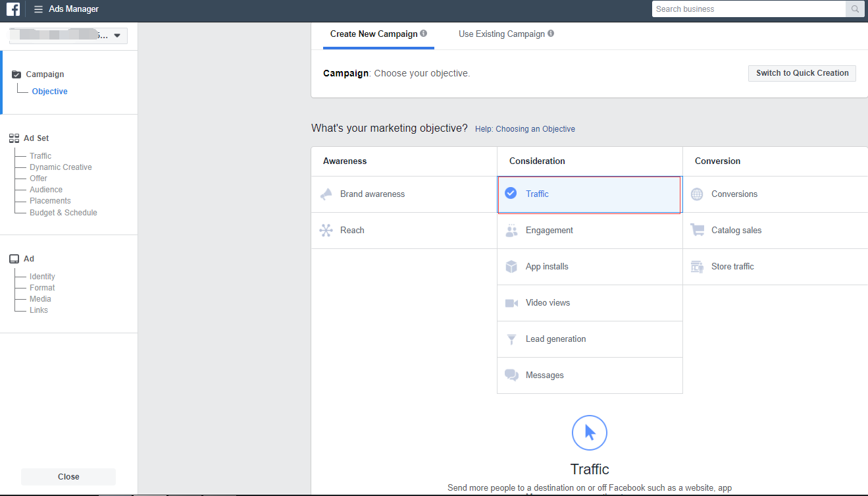Select the Objective item under Campaign

click(50, 92)
